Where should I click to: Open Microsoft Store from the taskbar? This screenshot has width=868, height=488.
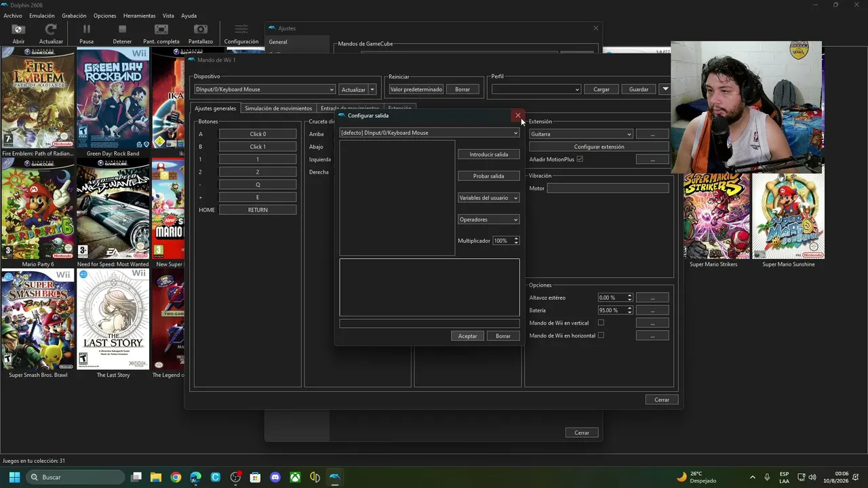pyautogui.click(x=255, y=477)
